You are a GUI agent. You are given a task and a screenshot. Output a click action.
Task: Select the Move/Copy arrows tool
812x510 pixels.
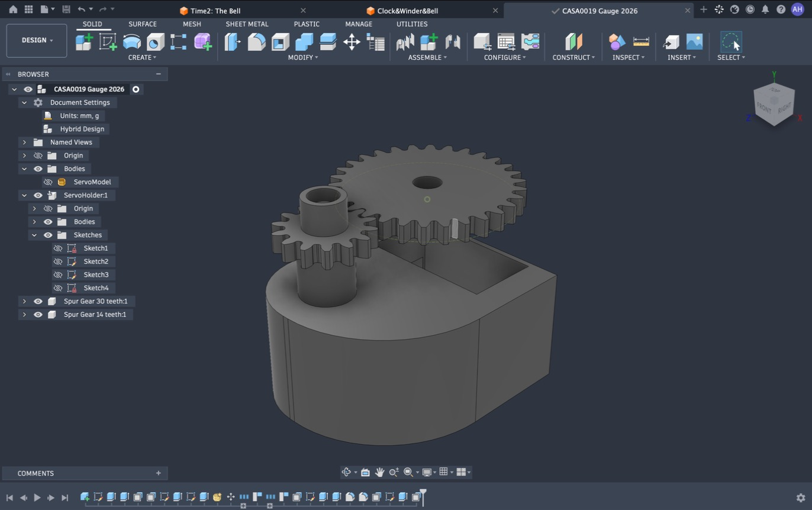tap(352, 42)
